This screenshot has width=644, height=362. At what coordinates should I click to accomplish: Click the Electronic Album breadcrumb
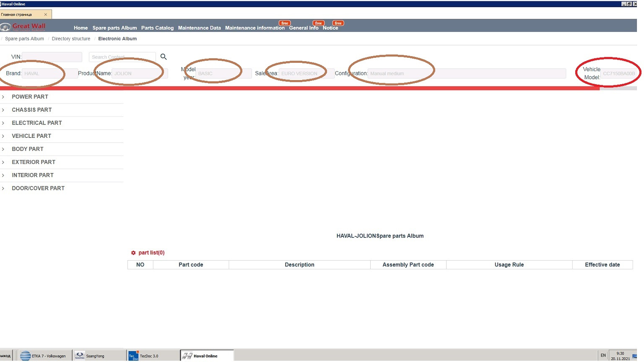click(117, 39)
